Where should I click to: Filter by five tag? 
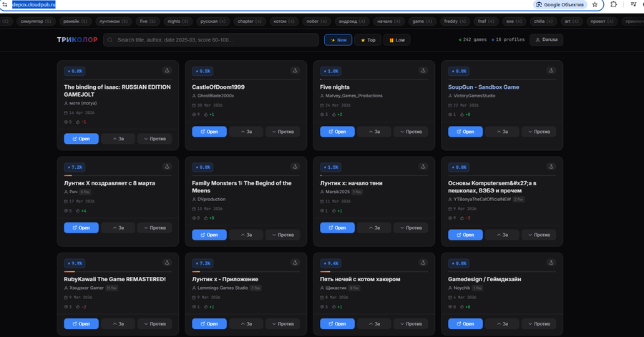point(147,21)
